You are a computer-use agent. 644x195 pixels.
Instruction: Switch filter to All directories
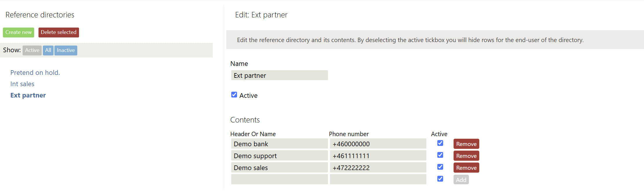(48, 50)
